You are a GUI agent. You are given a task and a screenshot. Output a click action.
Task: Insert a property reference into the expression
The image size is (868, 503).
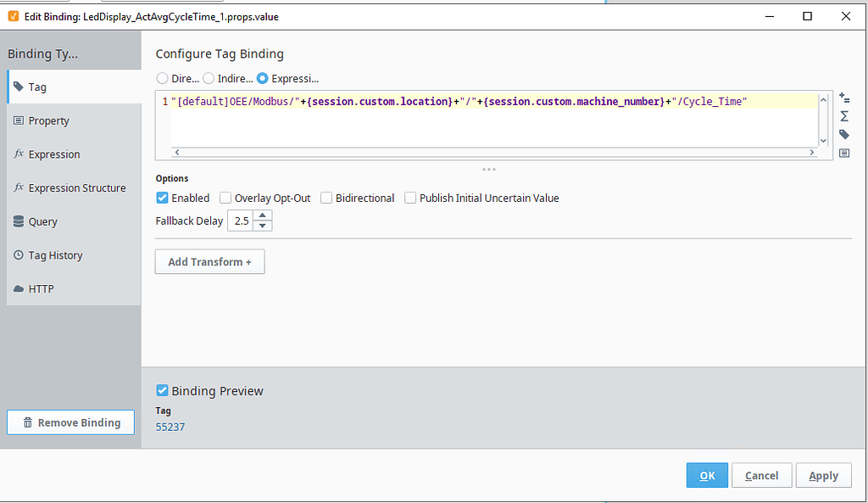[844, 97]
